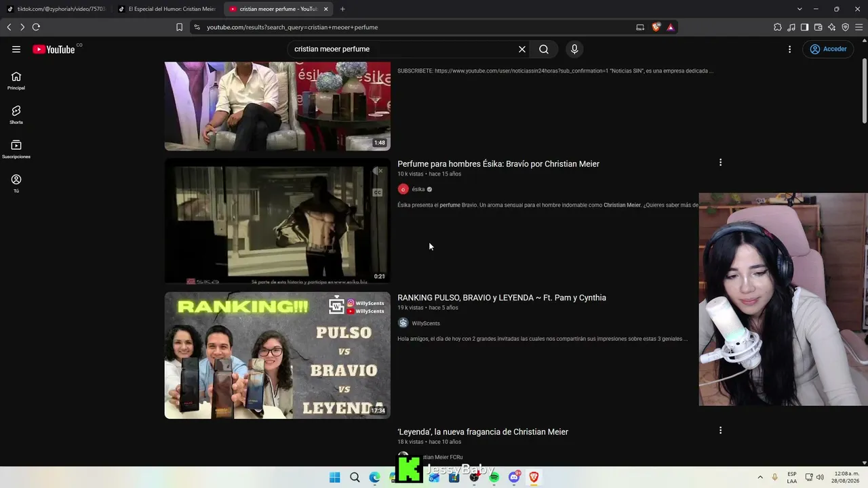Focus the browser address bar URL
This screenshot has width=868, height=488.
pyautogui.click(x=292, y=27)
